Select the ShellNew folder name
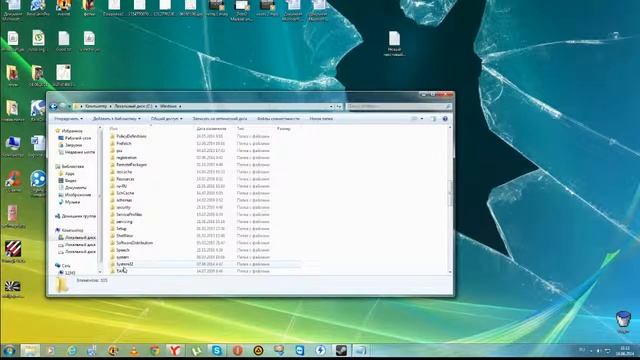640x360 pixels. (124, 236)
